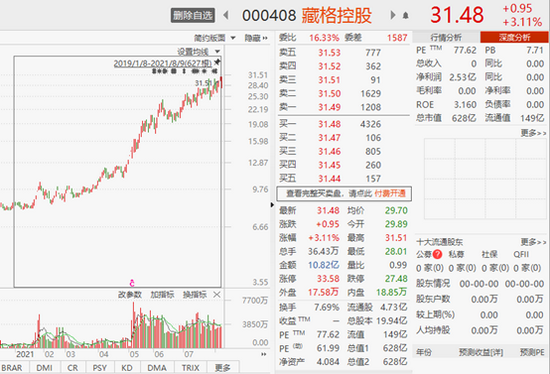Screen dimensions: 550x374
Task: Advance the timeline with double-arrow icon
Action: [x=264, y=354]
